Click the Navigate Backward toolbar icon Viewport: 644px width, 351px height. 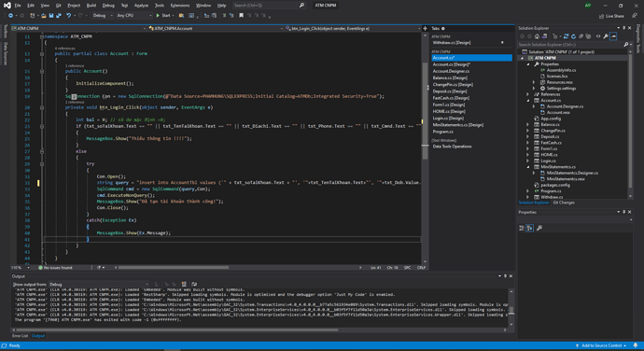click(x=10, y=15)
